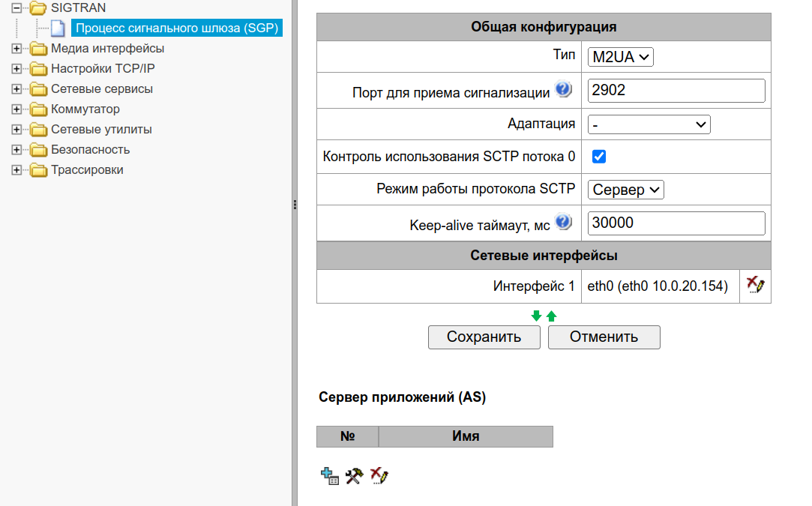This screenshot has height=506, width=812.
Task: Click the delete application server icon
Action: 379,475
